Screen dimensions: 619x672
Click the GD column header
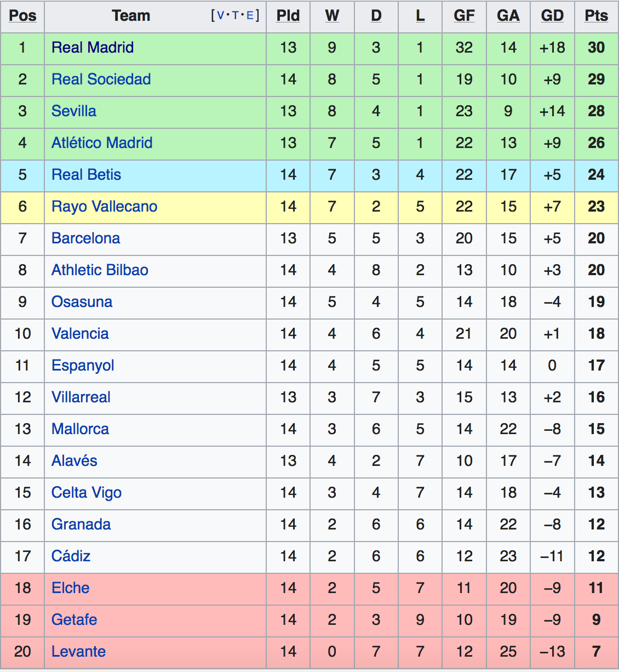pyautogui.click(x=552, y=16)
